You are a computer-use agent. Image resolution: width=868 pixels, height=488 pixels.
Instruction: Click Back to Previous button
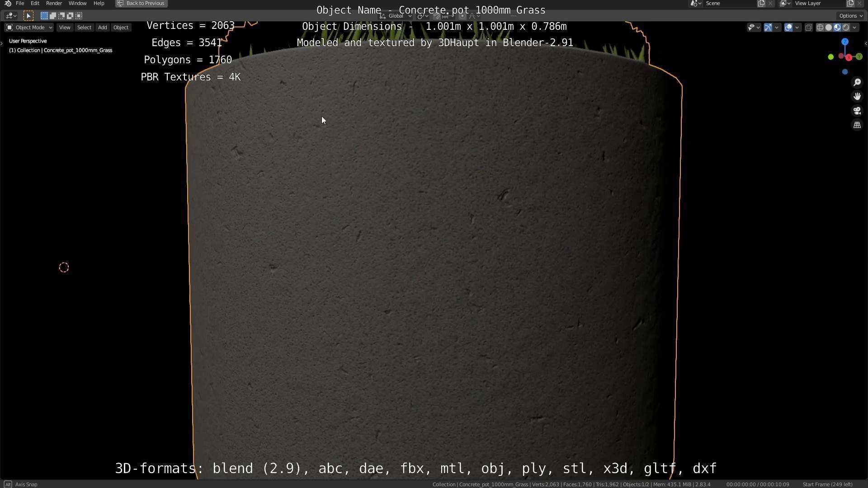pos(141,3)
